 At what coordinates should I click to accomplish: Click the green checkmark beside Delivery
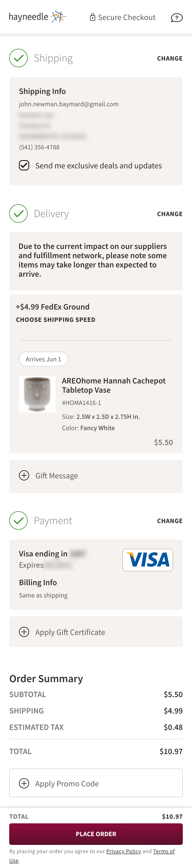(x=18, y=213)
